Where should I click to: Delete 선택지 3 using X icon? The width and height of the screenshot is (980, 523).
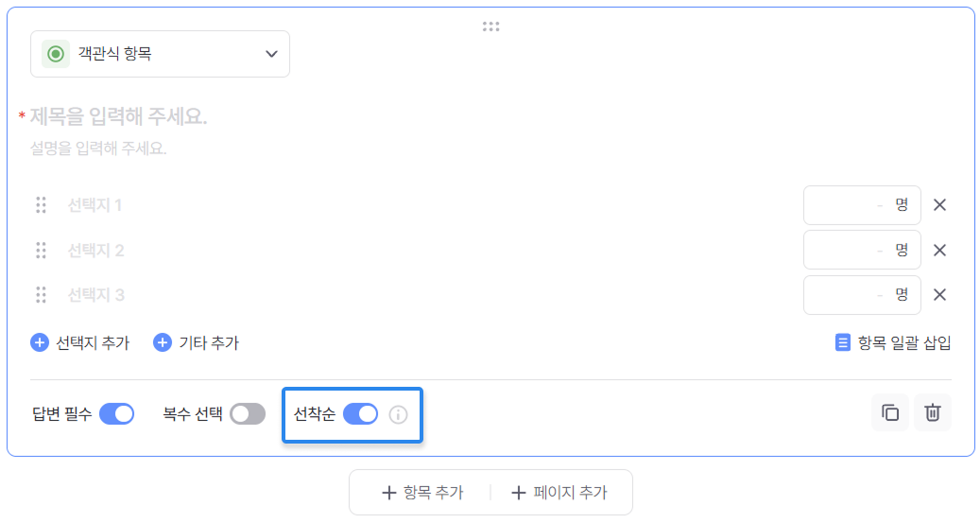tap(939, 294)
